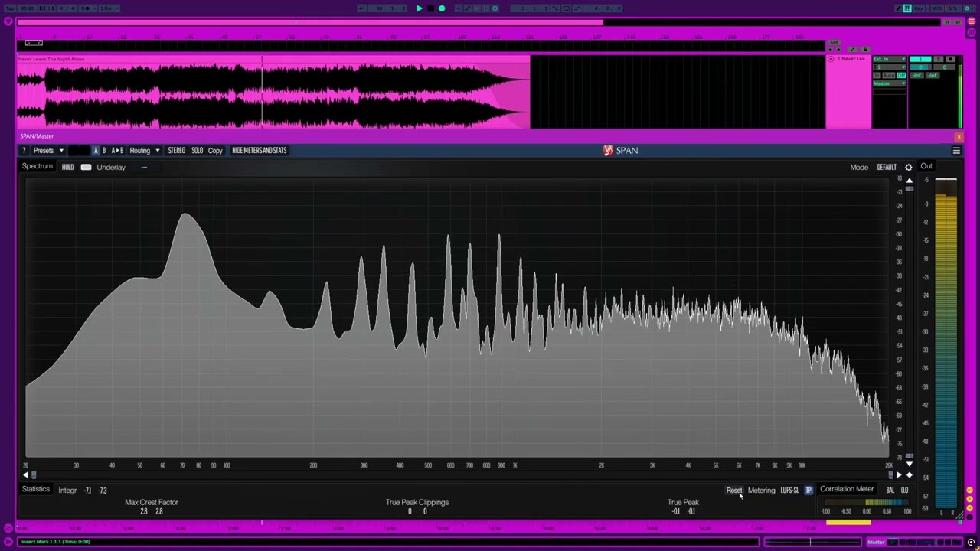
Task: Solo track 1 with the S button
Action: coord(939,59)
